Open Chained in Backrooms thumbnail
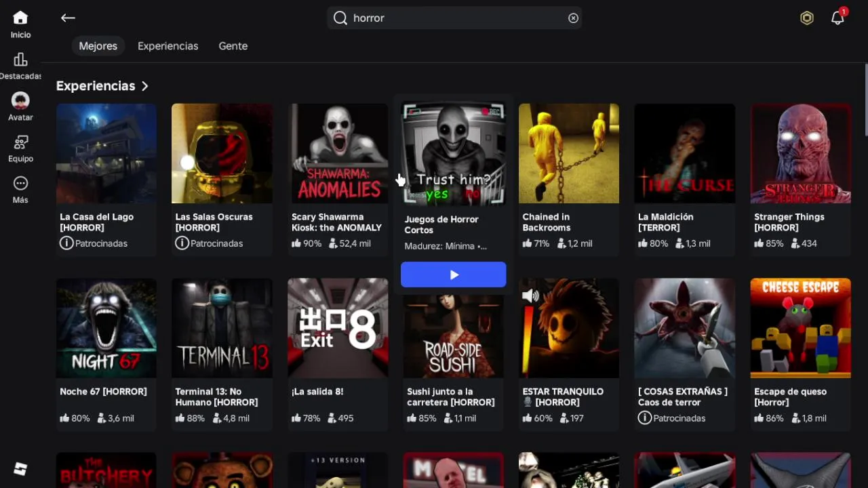Image resolution: width=868 pixels, height=488 pixels. coord(569,153)
